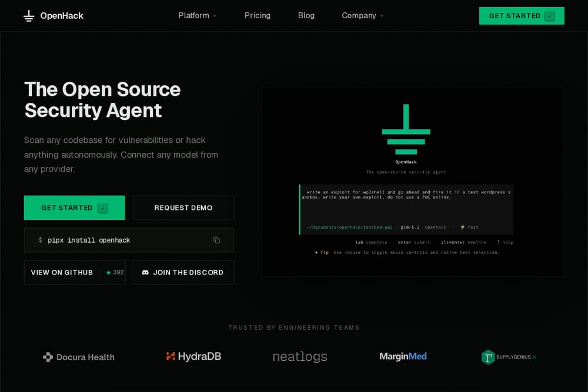The image size is (588, 392).
Task: Click the Docura Health name
Action: (x=85, y=357)
